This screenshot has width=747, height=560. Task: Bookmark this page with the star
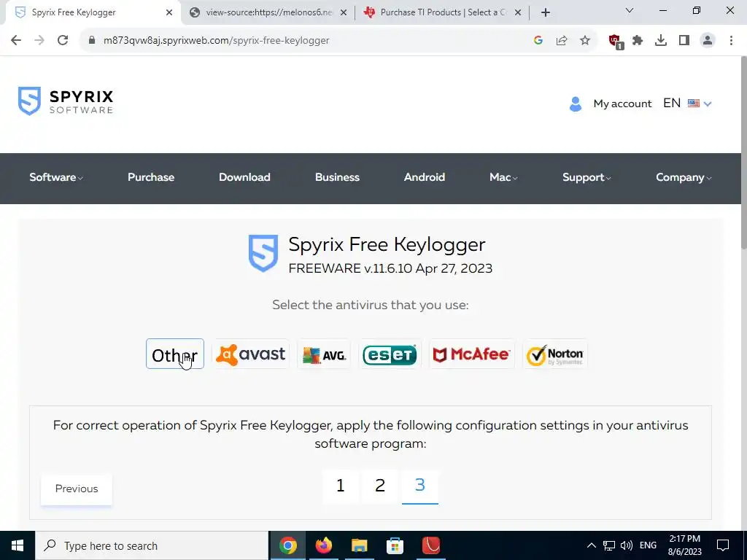585,41
